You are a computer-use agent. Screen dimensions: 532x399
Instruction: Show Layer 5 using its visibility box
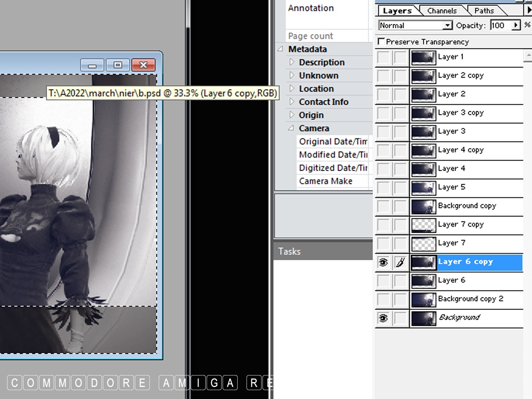click(x=383, y=188)
